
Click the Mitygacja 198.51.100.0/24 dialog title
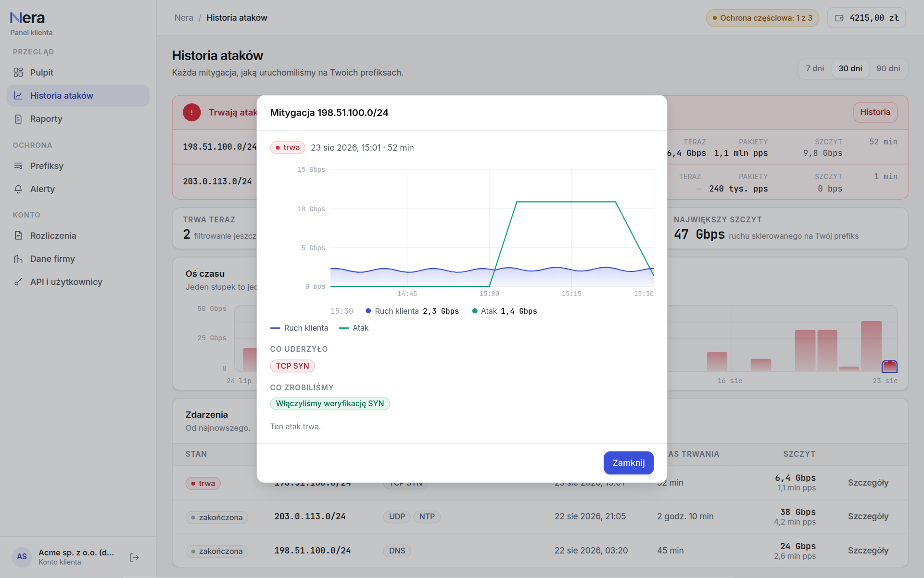(x=329, y=113)
